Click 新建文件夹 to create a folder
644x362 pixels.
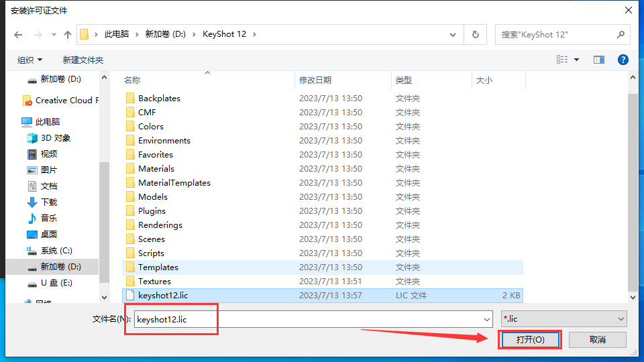(83, 60)
